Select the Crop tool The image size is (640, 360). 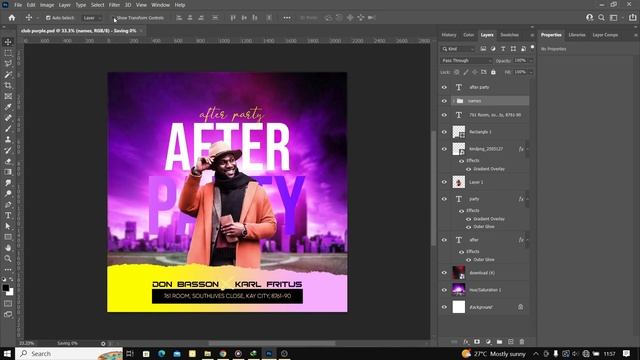point(8,85)
